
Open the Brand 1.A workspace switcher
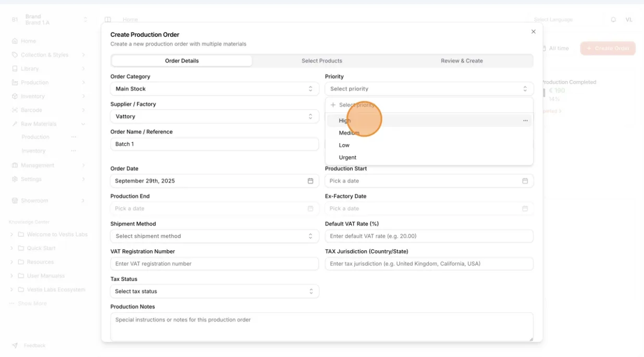tap(49, 20)
